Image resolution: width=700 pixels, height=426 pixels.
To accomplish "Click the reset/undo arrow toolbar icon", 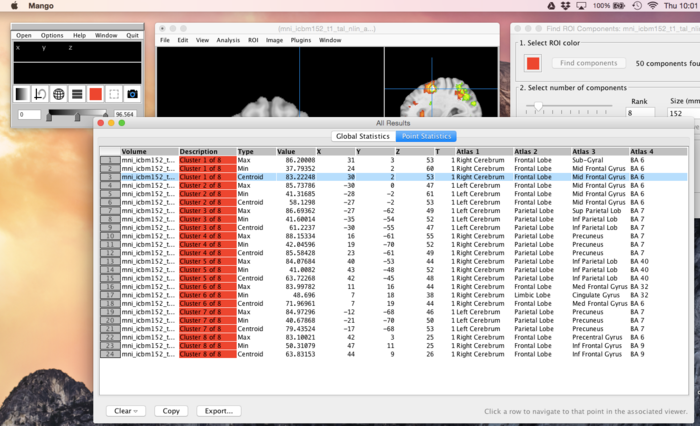I will (x=40, y=94).
